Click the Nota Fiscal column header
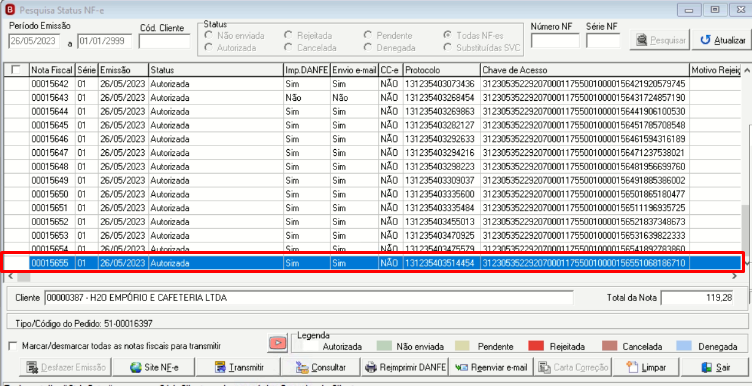 tap(52, 70)
